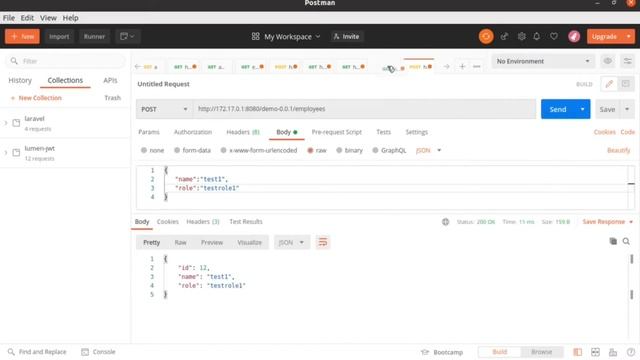Screen dimensions: 640x360
Task: Switch to two-pane layout icon in footer
Action: point(596,352)
